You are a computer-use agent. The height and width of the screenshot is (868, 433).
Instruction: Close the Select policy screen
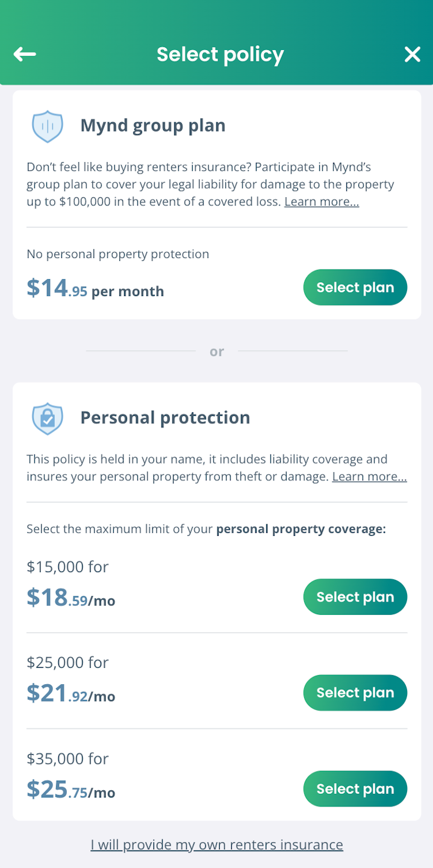click(x=413, y=54)
